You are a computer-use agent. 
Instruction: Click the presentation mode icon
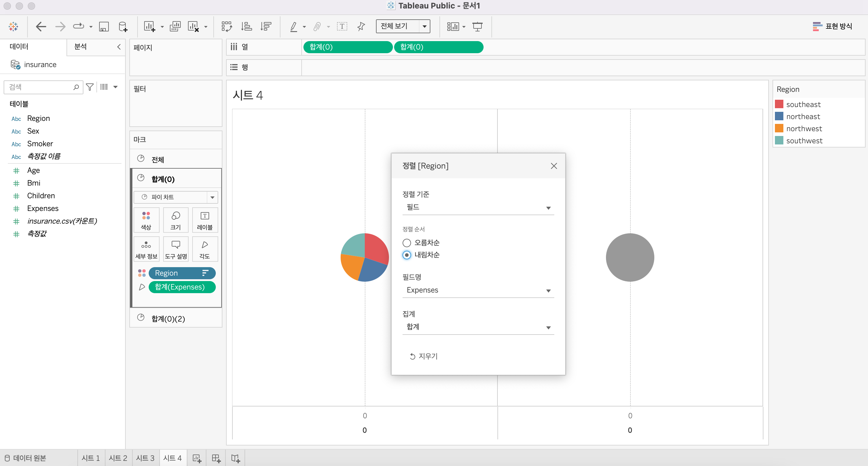point(477,26)
